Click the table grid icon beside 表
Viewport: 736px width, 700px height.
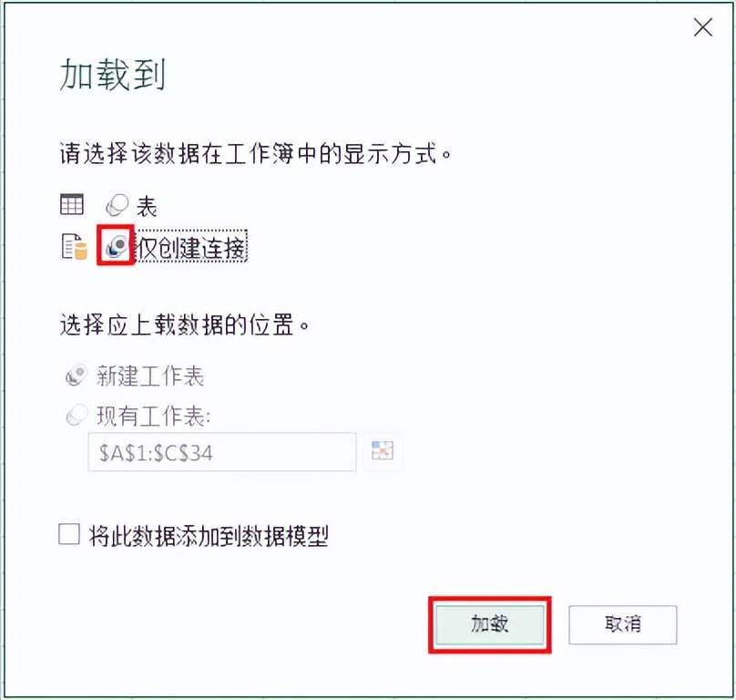(72, 204)
